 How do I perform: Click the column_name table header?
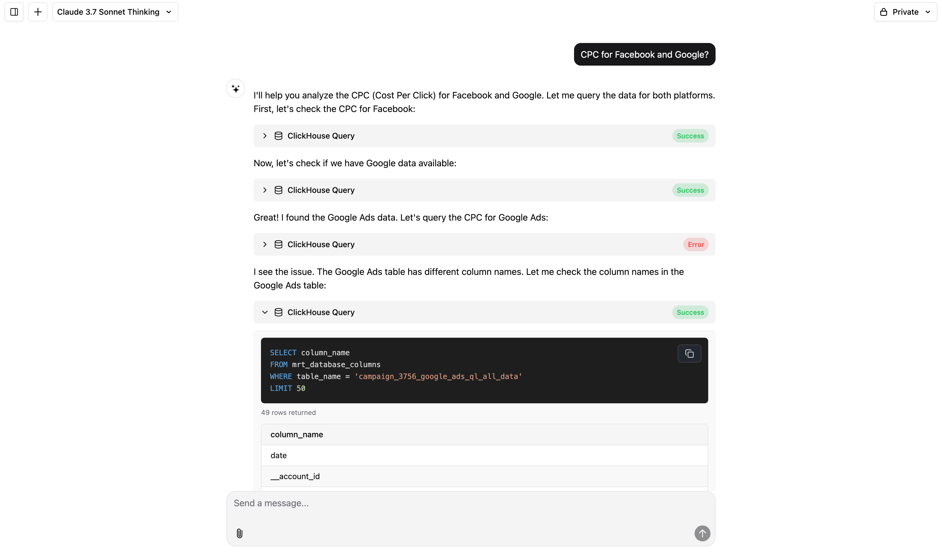[x=297, y=435]
